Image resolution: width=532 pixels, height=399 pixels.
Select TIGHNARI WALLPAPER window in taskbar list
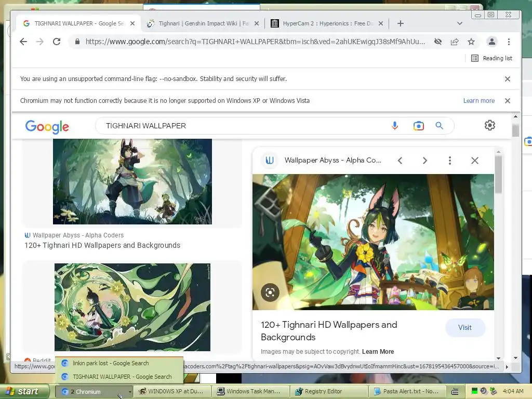coord(119,377)
